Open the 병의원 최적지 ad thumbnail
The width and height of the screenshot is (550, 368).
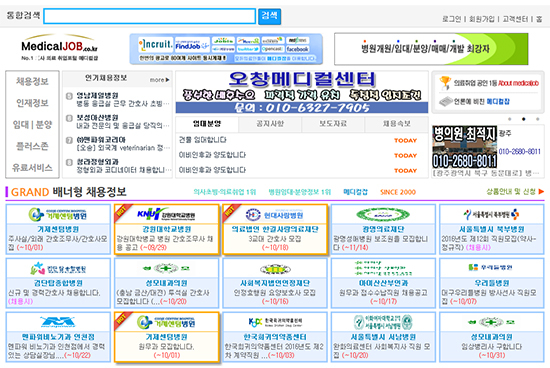pos(464,147)
